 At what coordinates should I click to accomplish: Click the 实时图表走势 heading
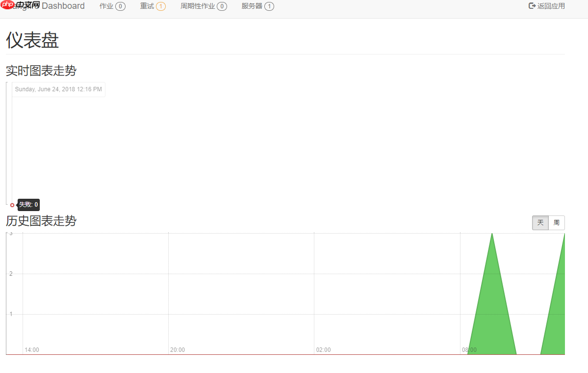41,71
